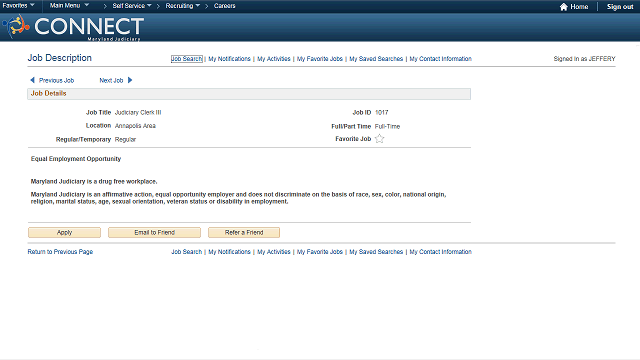Click the Refer a Friend button
Image resolution: width=640 pixels, height=360 pixels.
click(x=244, y=232)
